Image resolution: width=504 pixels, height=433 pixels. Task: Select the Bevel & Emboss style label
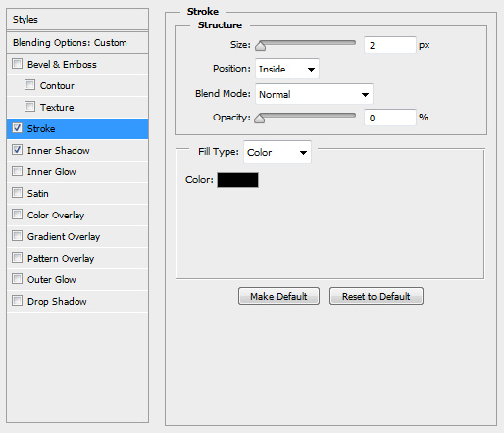point(62,65)
